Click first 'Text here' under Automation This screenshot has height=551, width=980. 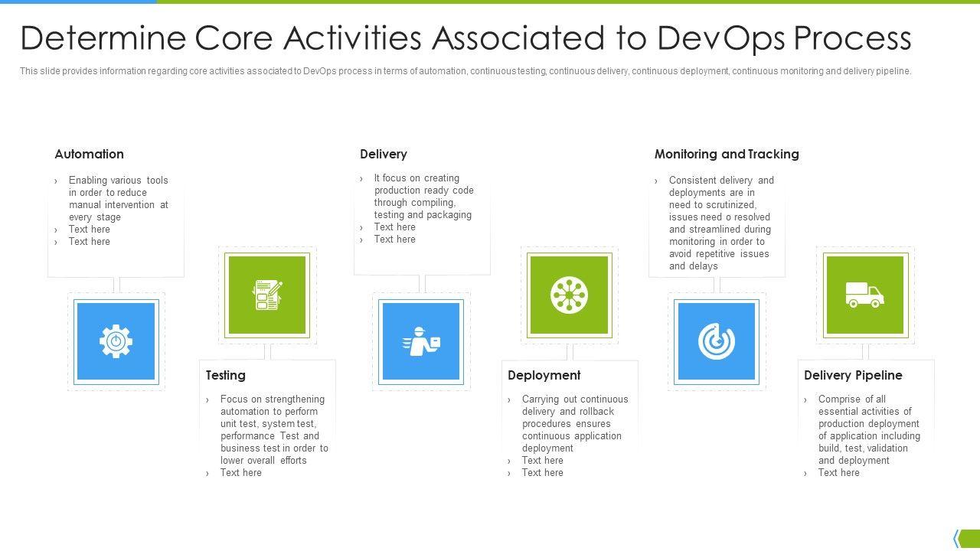[x=90, y=230]
